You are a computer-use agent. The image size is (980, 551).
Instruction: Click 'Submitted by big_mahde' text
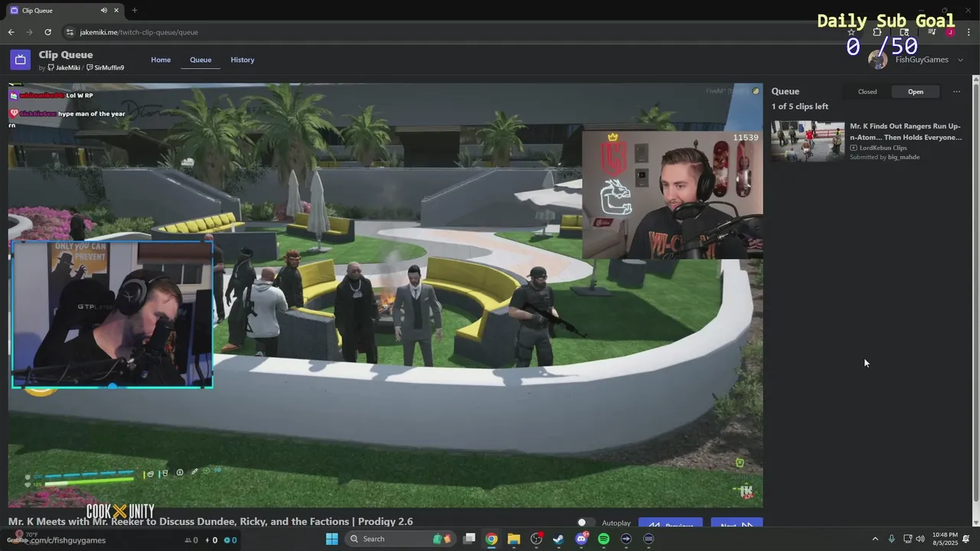pyautogui.click(x=885, y=157)
